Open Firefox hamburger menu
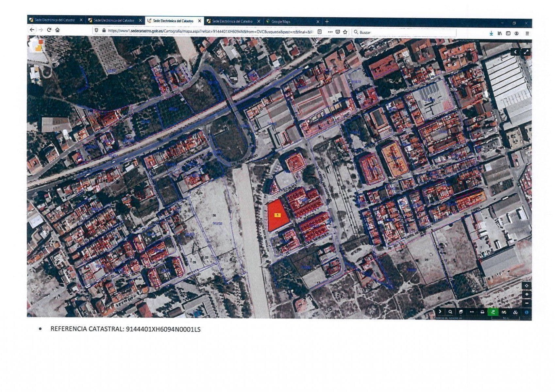555x392 pixels. point(527,33)
